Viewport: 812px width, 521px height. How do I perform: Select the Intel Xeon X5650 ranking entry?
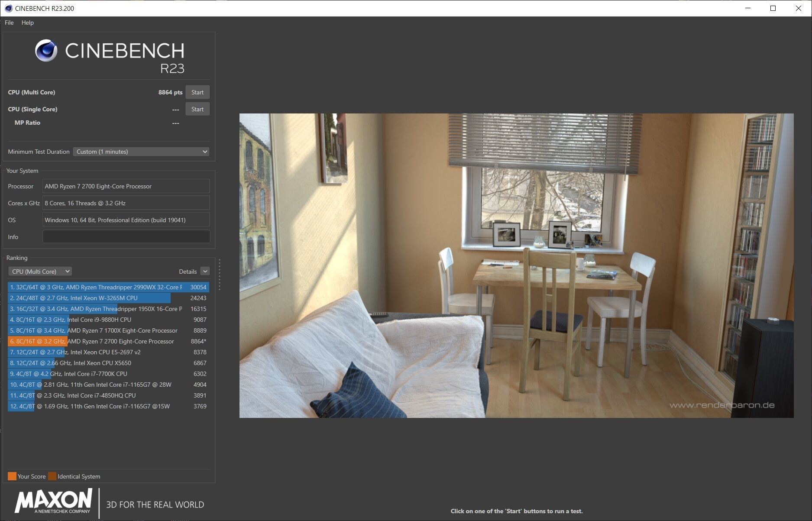pos(108,363)
